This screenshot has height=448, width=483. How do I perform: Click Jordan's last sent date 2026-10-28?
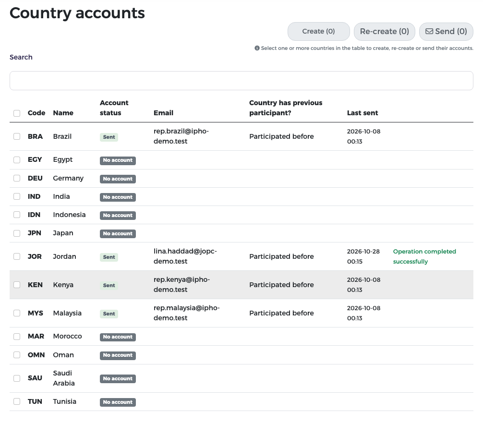click(x=363, y=252)
